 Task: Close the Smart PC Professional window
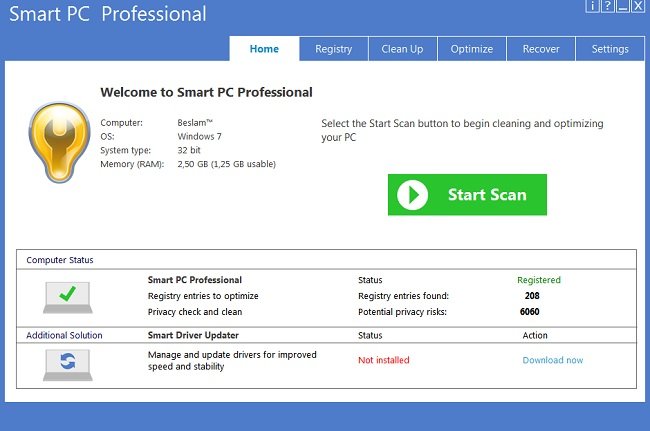pyautogui.click(x=638, y=6)
